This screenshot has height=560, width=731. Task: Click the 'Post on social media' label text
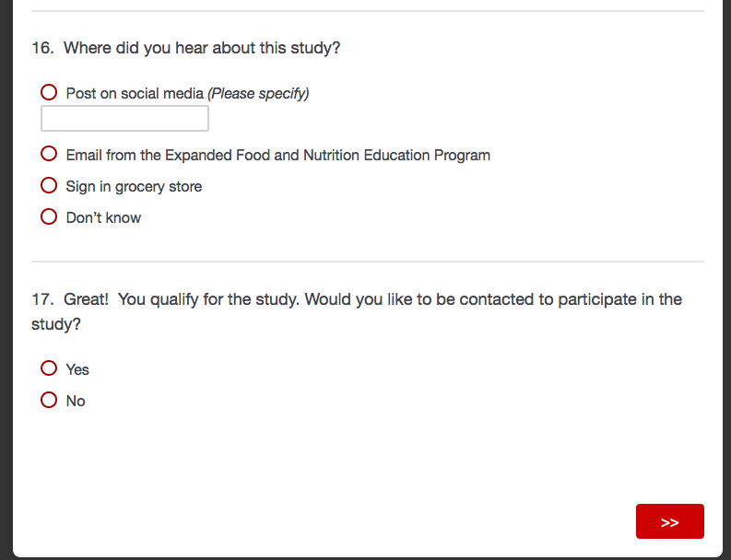tap(135, 93)
